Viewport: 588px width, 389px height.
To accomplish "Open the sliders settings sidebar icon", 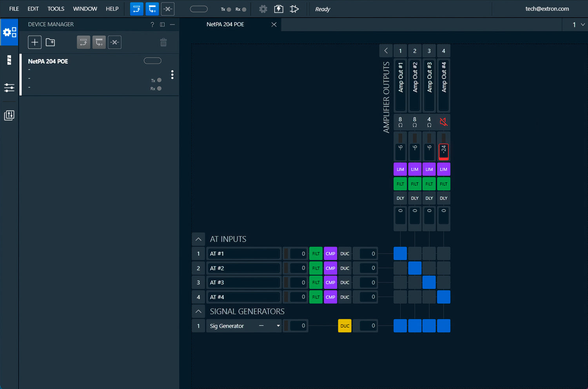I will 9,87.
